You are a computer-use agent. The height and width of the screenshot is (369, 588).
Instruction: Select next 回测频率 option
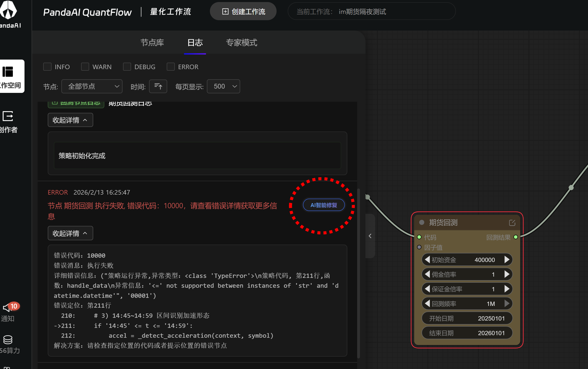(507, 303)
